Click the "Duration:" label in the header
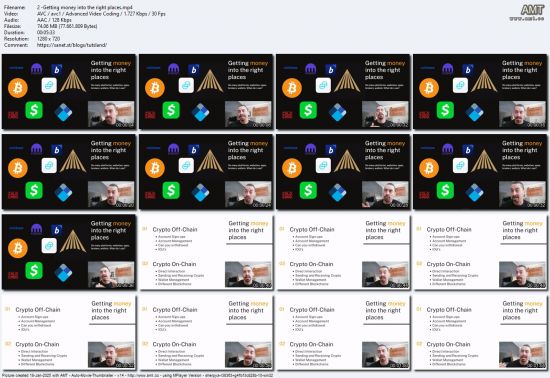 tap(14, 33)
